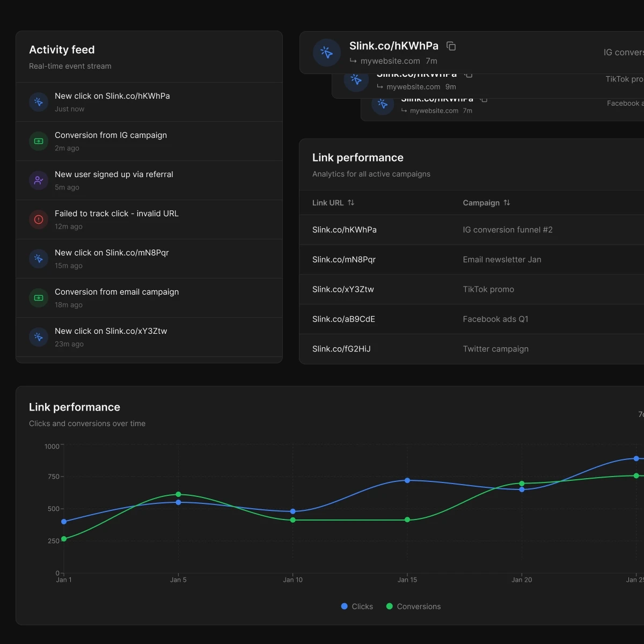This screenshot has height=644, width=644.
Task: Click TikTok promo campaign cell
Action: 488,289
